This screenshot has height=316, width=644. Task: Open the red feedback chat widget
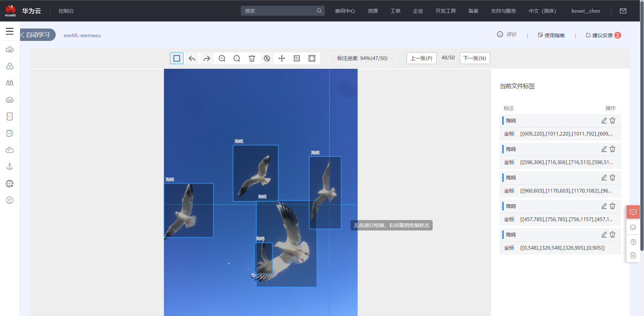click(x=633, y=212)
